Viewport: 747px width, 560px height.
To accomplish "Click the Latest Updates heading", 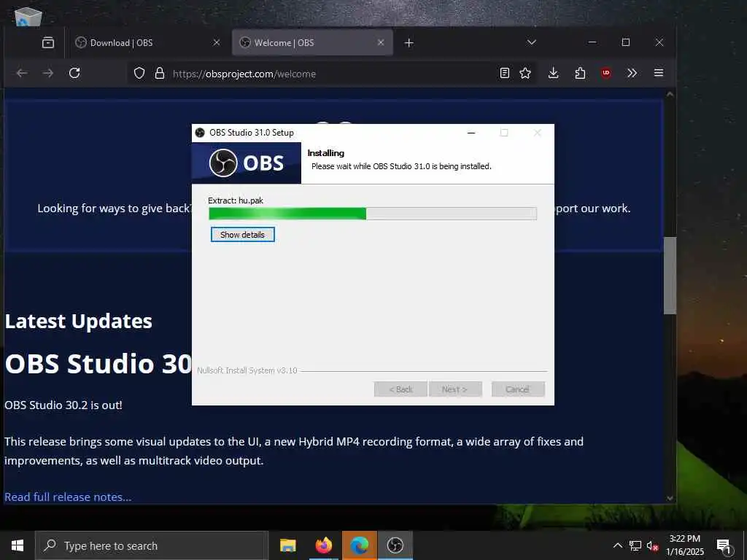I will pyautogui.click(x=79, y=322).
